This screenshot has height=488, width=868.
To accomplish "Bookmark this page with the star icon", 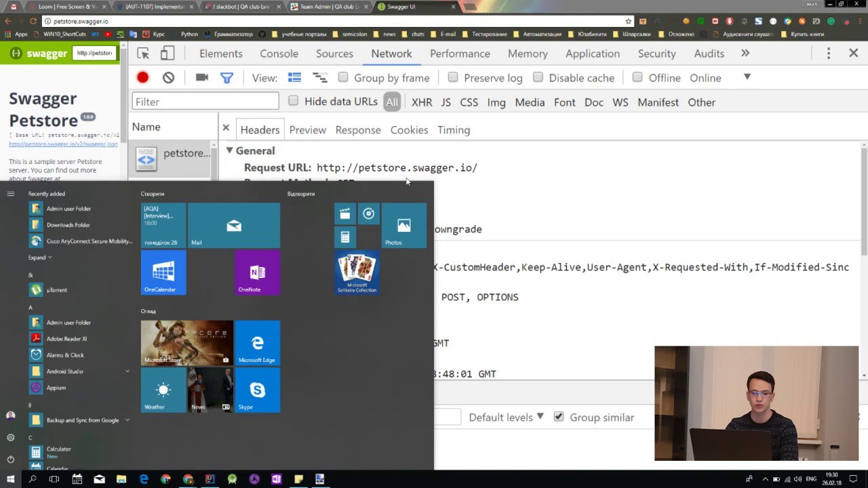I will coord(628,21).
